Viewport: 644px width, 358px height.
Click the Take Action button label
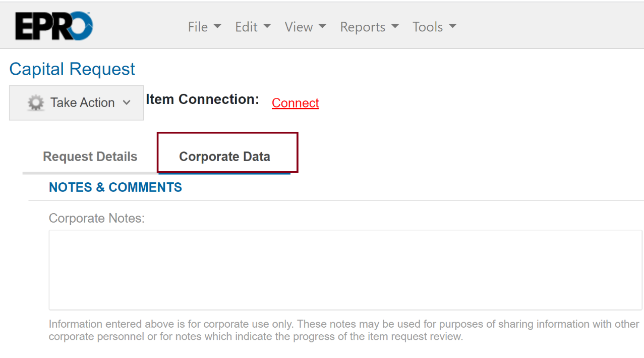[x=83, y=103]
